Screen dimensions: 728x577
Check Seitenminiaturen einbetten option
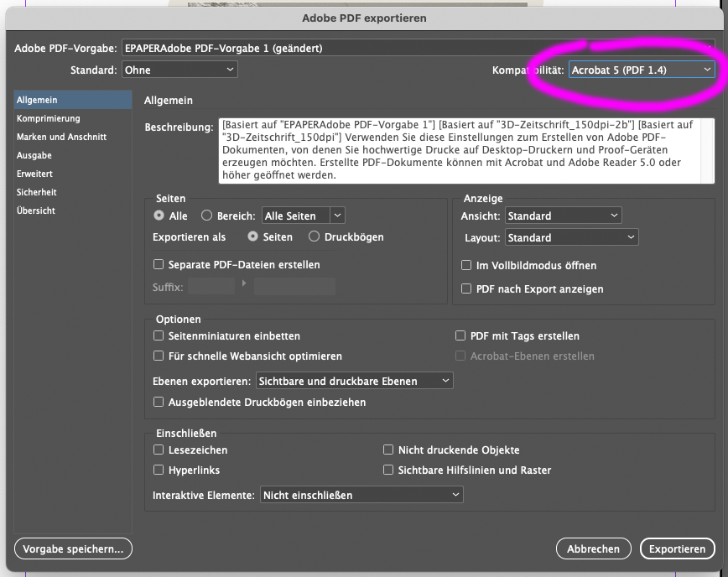159,335
